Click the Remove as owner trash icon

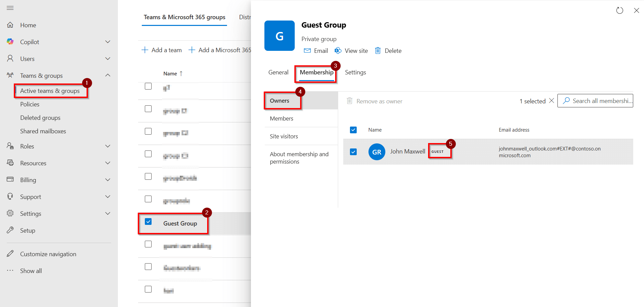pyautogui.click(x=349, y=101)
